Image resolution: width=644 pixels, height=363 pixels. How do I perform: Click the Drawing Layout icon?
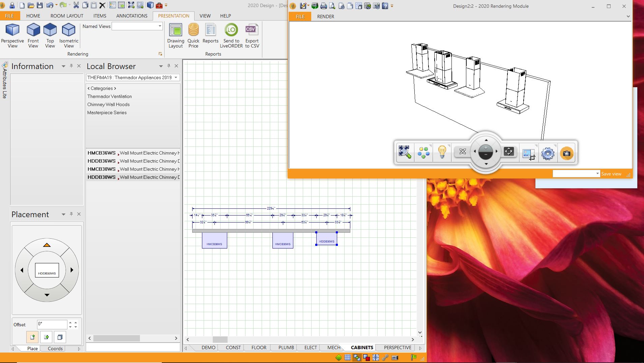pos(175,30)
